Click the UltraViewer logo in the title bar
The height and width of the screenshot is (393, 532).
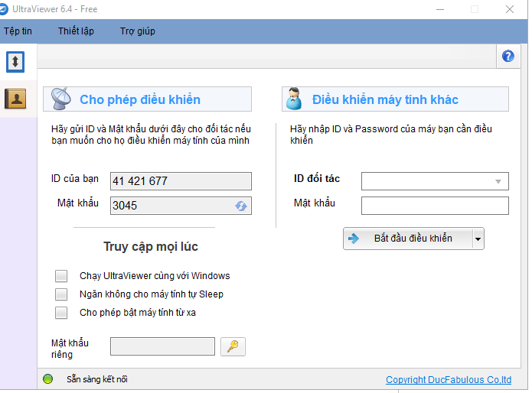3,9
